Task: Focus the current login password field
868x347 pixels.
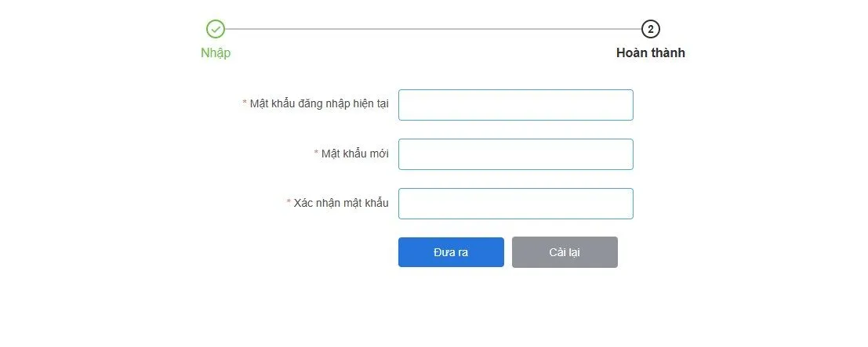Action: point(515,105)
